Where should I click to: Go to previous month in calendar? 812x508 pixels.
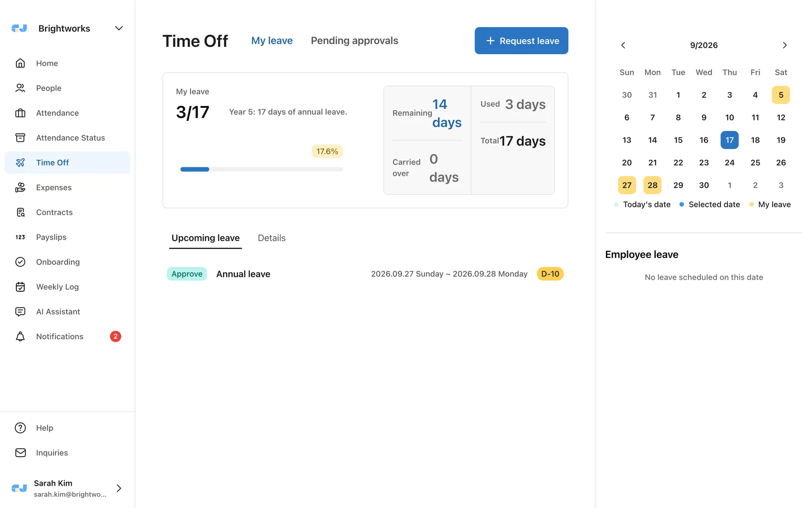623,45
